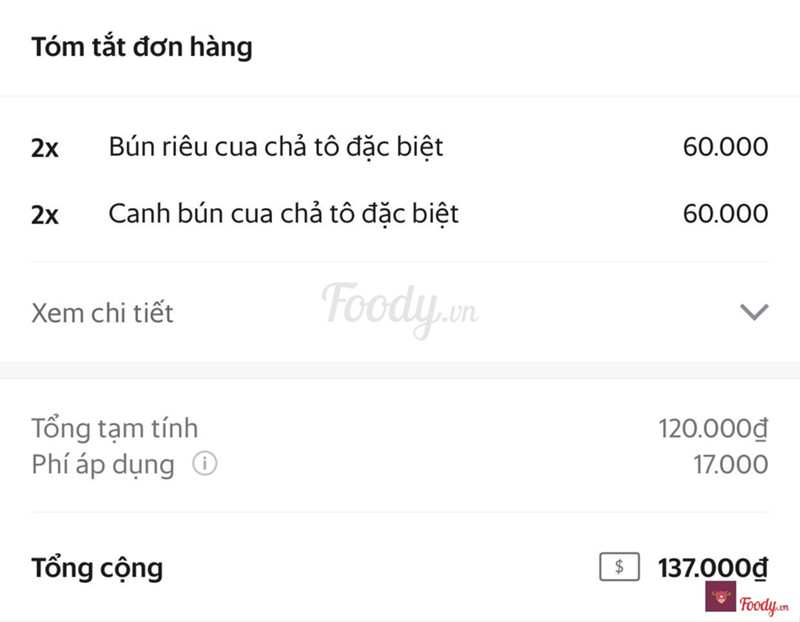The width and height of the screenshot is (800, 622).
Task: Click the Tổng cộng total label
Action: (x=97, y=568)
